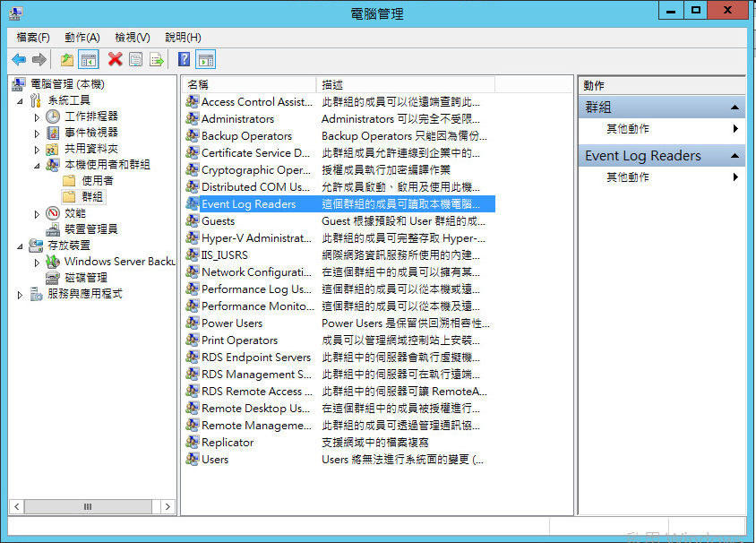Click the Windows Server Backup tree icon
The image size is (756, 543).
pos(53,262)
